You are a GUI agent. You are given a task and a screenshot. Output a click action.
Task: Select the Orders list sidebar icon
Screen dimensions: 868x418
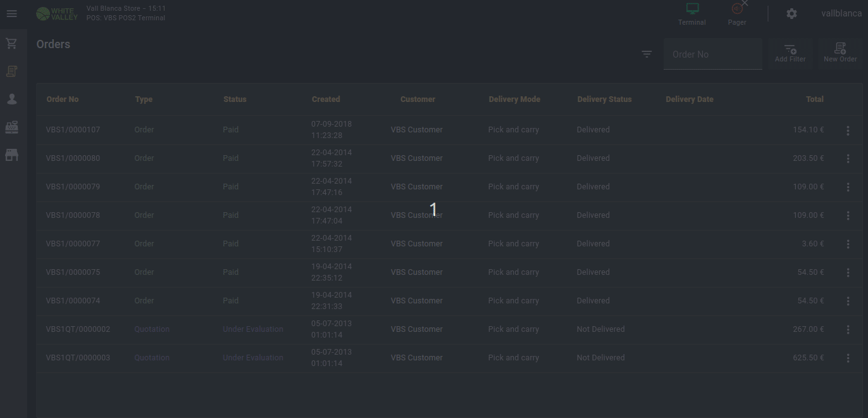tap(11, 72)
